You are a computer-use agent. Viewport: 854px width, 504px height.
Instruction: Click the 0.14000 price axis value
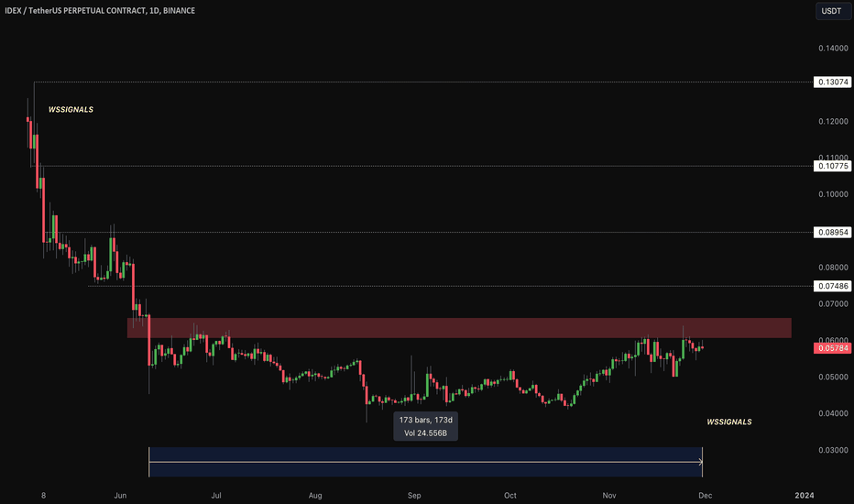833,49
